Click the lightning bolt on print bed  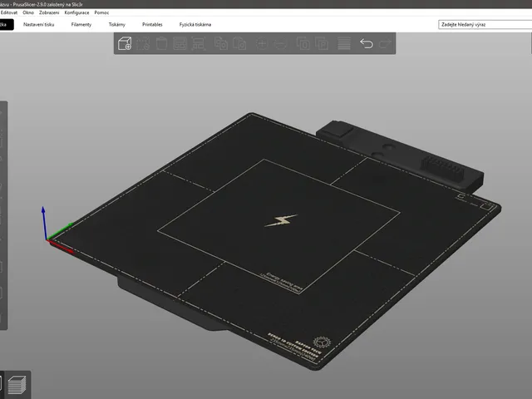pyautogui.click(x=281, y=220)
